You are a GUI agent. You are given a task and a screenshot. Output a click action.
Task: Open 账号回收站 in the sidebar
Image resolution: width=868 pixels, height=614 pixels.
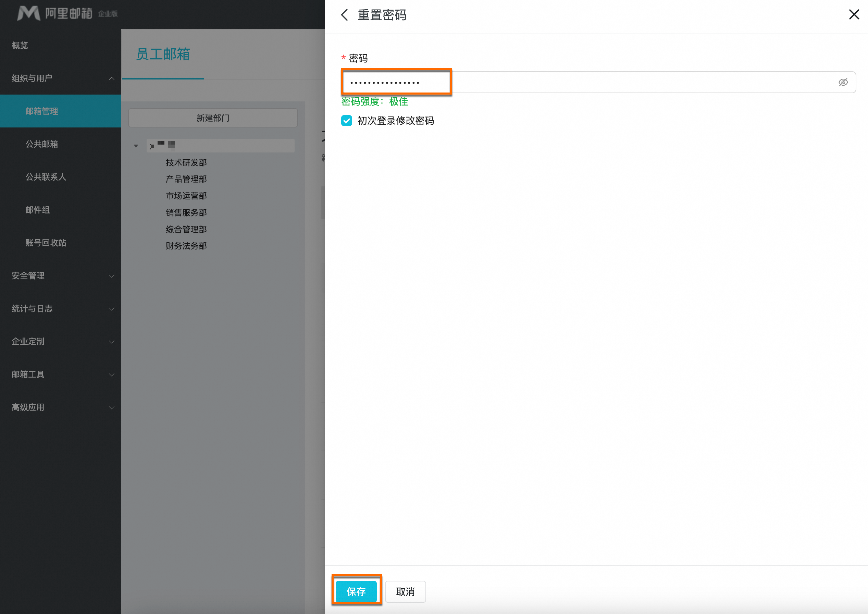pos(46,243)
